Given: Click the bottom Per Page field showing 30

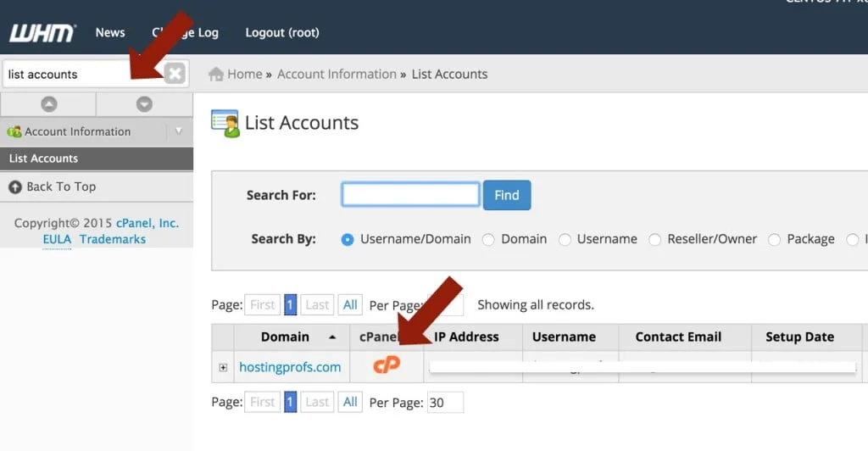Looking at the screenshot, I should coord(445,403).
